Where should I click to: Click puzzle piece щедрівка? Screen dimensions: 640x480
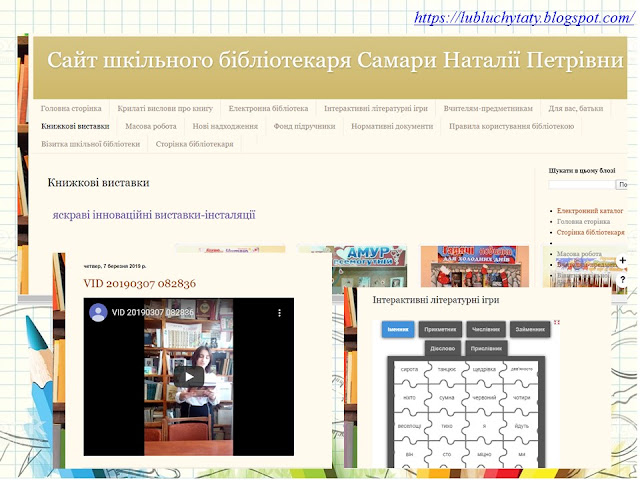(484, 369)
